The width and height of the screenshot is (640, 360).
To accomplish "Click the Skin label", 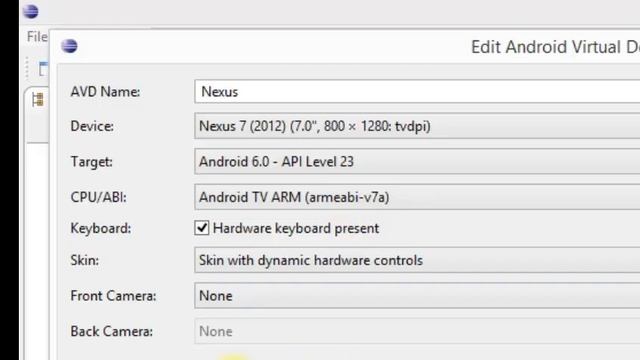I will coord(84,260).
